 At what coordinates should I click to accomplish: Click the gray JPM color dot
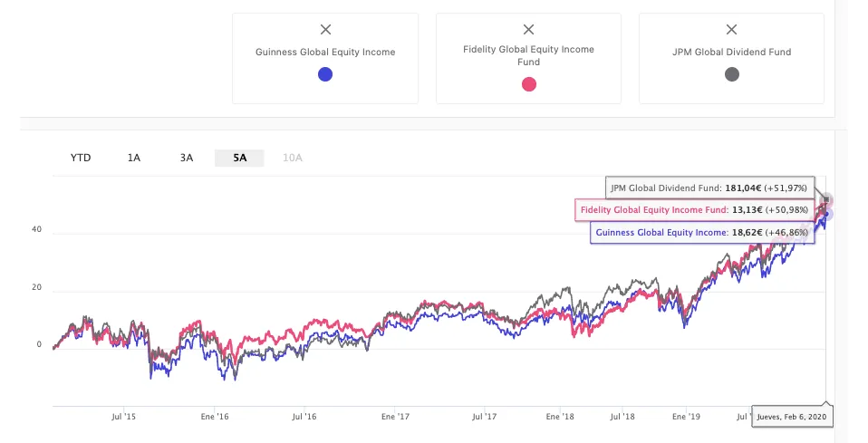coord(732,74)
